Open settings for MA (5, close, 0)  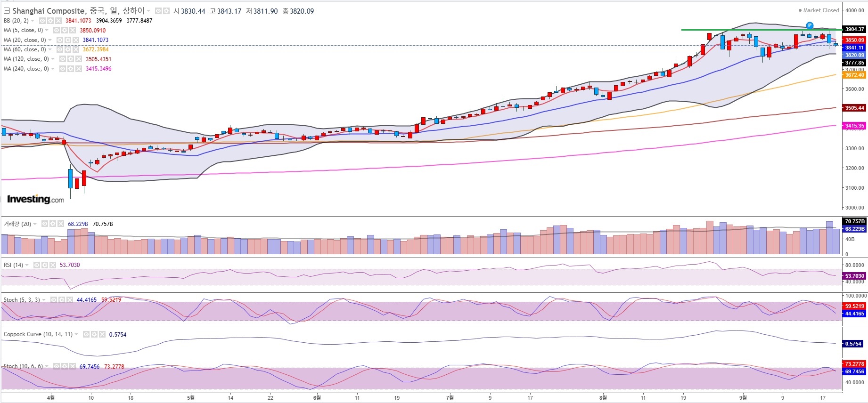click(x=64, y=30)
